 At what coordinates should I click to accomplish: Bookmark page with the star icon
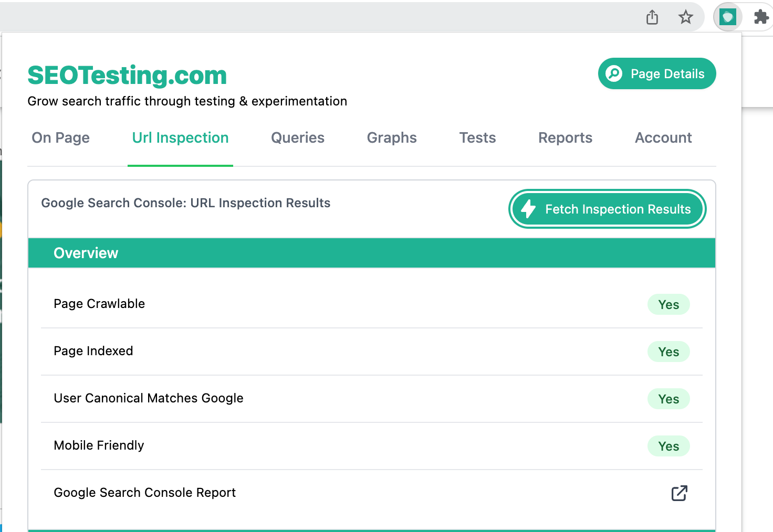pyautogui.click(x=686, y=17)
